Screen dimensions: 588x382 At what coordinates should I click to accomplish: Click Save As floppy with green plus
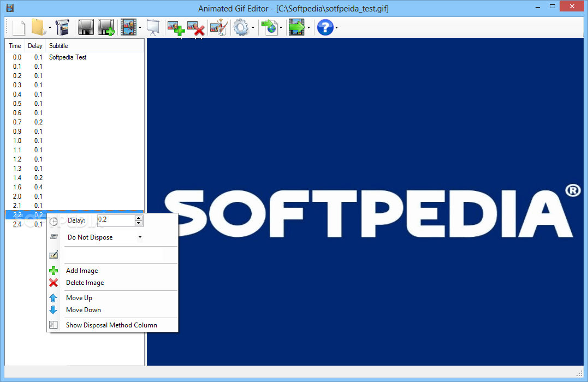(x=106, y=27)
